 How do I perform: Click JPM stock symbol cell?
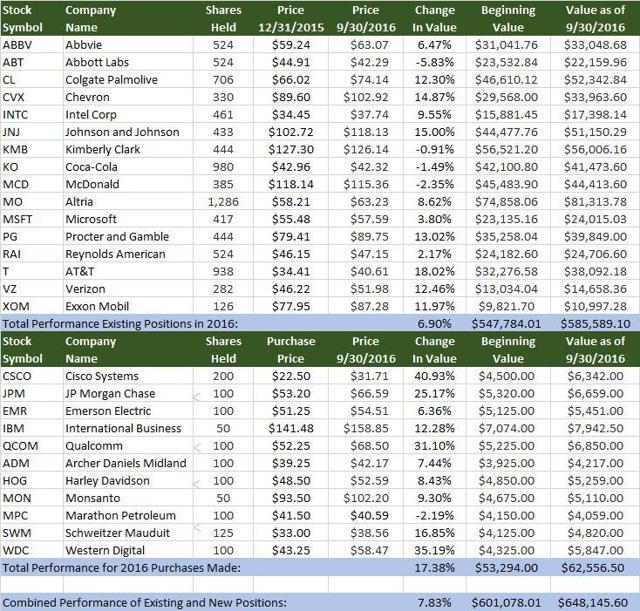pyautogui.click(x=32, y=393)
